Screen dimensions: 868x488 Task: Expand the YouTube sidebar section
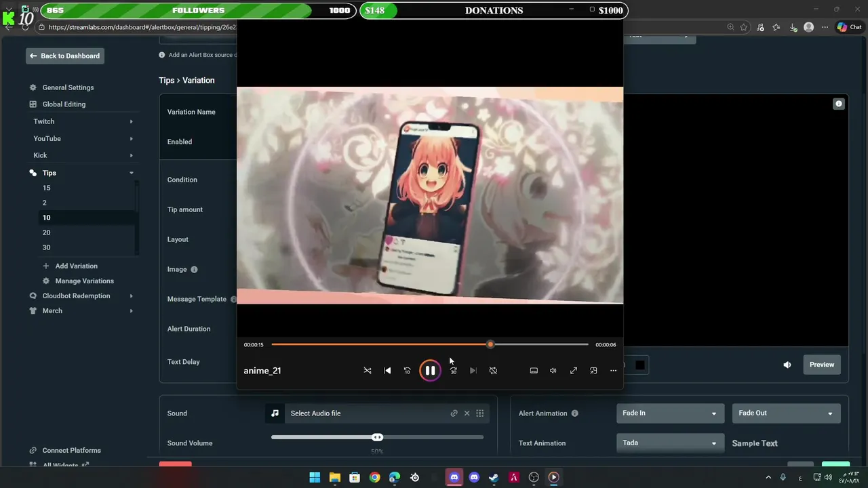(81, 138)
